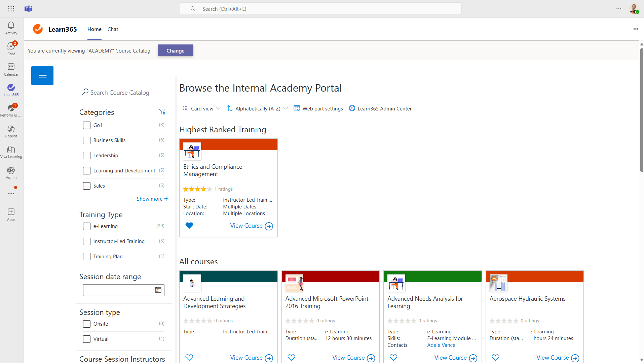The height and width of the screenshot is (363, 644).
Task: Click the Calendar sidebar icon
Action: (11, 69)
